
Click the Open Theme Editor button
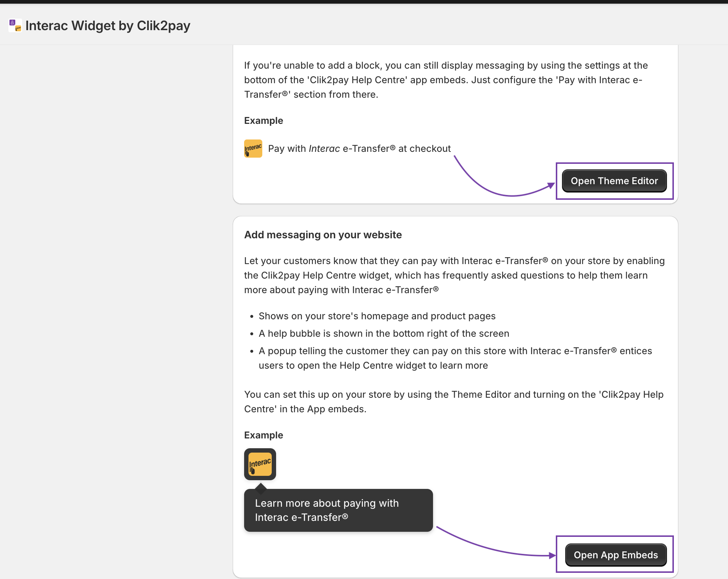tap(614, 181)
